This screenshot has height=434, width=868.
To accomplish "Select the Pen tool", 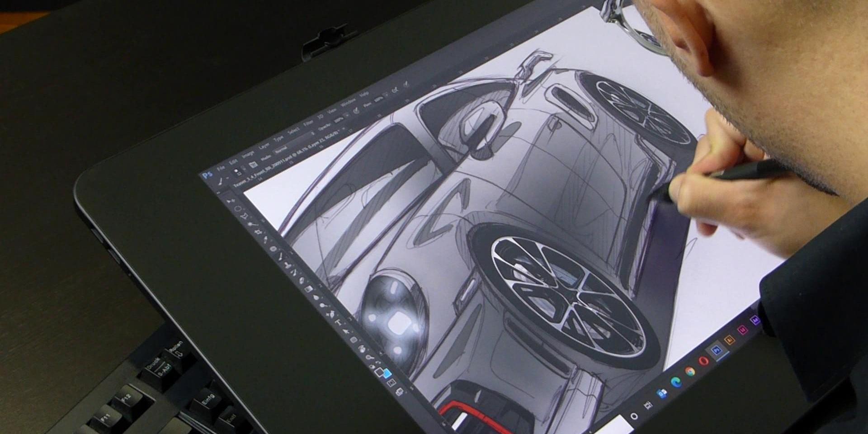I will point(330,314).
